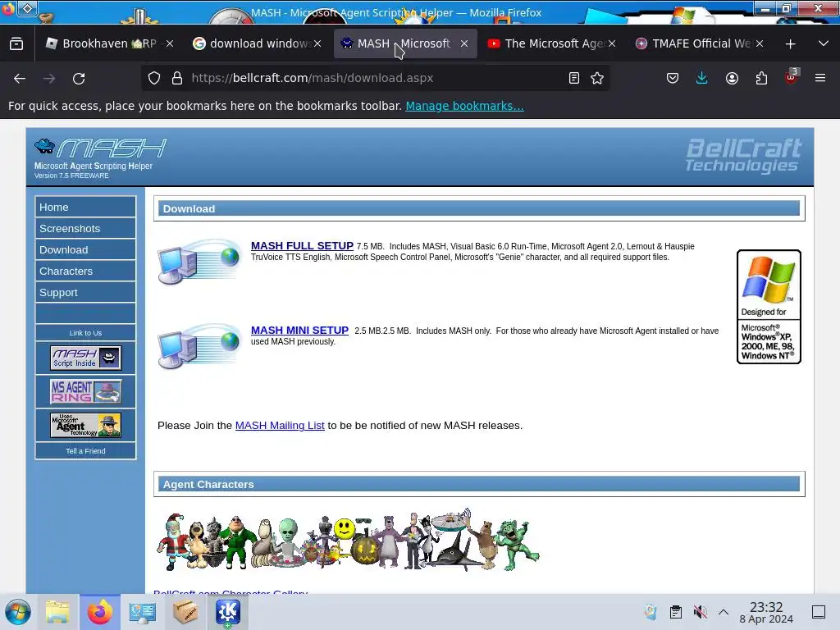Open tracking protection shield icon
The width and height of the screenshot is (840, 630).
click(154, 78)
